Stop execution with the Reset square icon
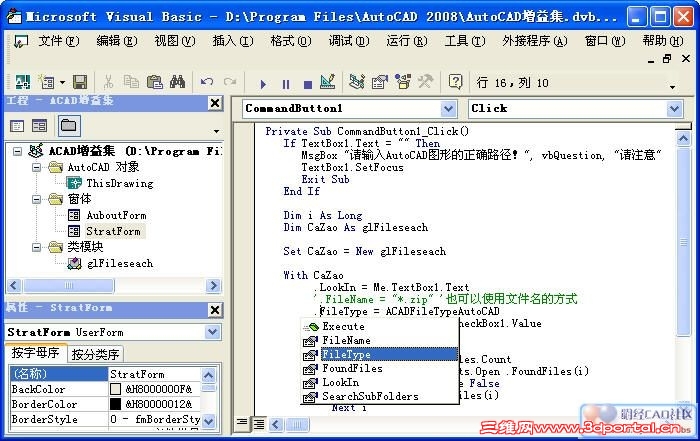Image resolution: width=700 pixels, height=441 pixels. 308,84
